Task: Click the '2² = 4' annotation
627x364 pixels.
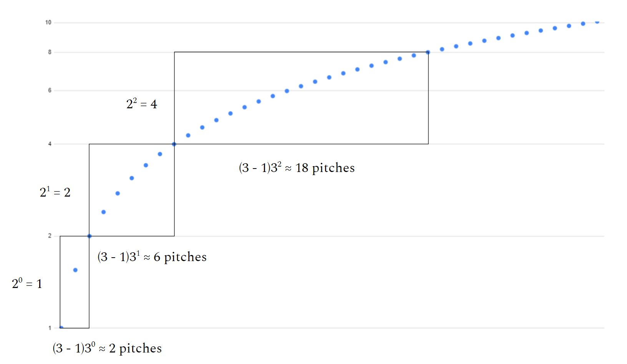Action: pos(142,104)
